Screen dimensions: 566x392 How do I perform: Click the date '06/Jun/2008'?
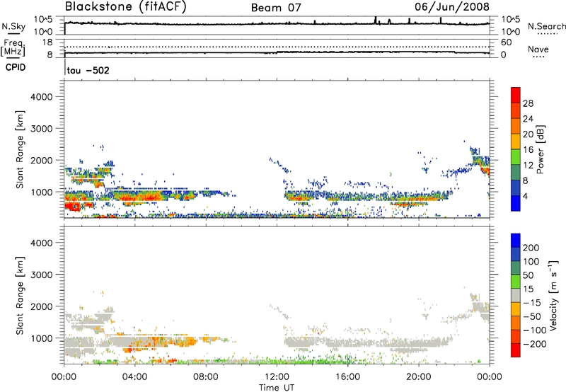point(452,7)
